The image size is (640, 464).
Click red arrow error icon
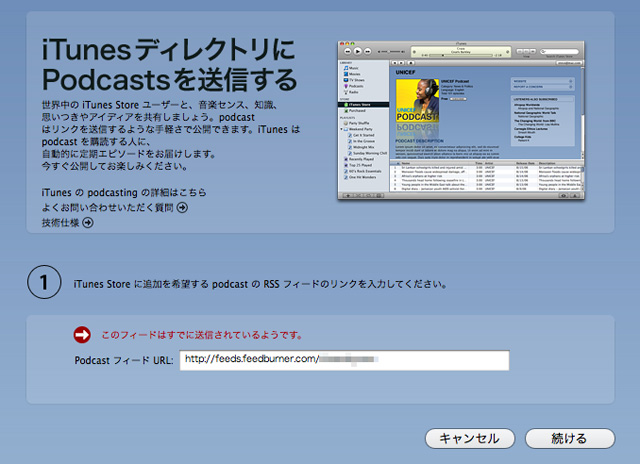pos(82,335)
